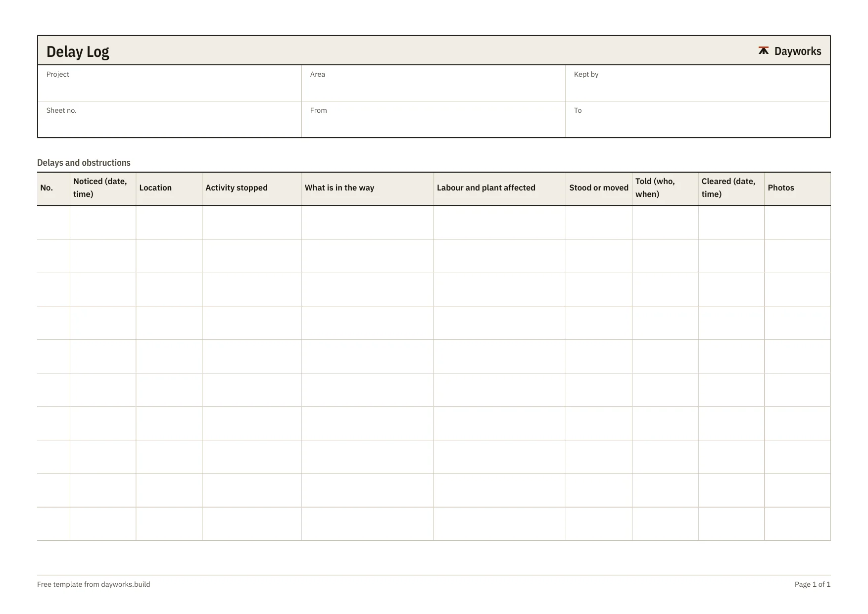Viewport: 868px width, 614px height.
Task: Click the Cleared (date, time) column header
Action: [x=731, y=189]
